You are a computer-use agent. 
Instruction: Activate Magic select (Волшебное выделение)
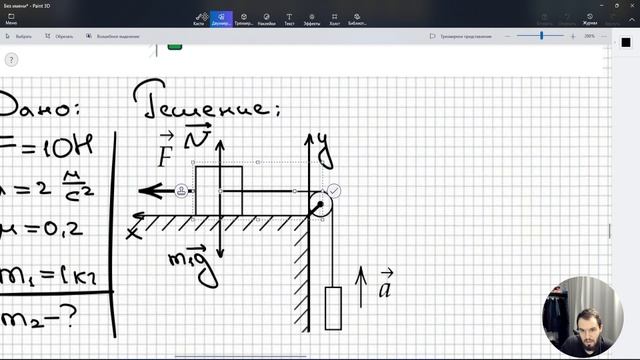point(113,36)
